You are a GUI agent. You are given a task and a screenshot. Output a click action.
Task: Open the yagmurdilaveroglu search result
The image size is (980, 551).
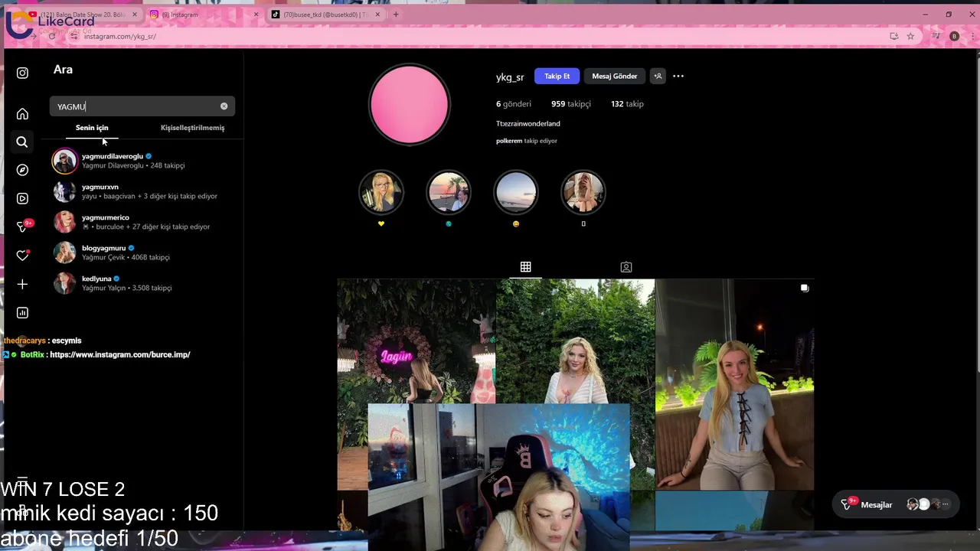[142, 161]
